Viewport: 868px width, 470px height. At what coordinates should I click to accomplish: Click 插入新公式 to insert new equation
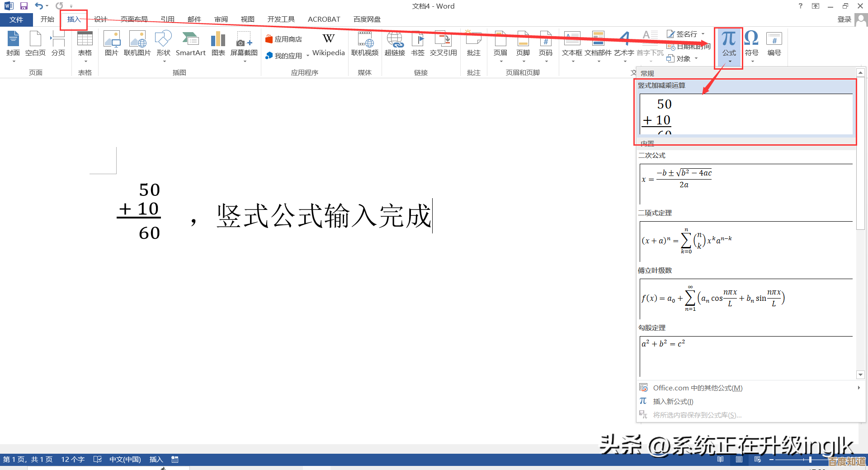coord(673,401)
